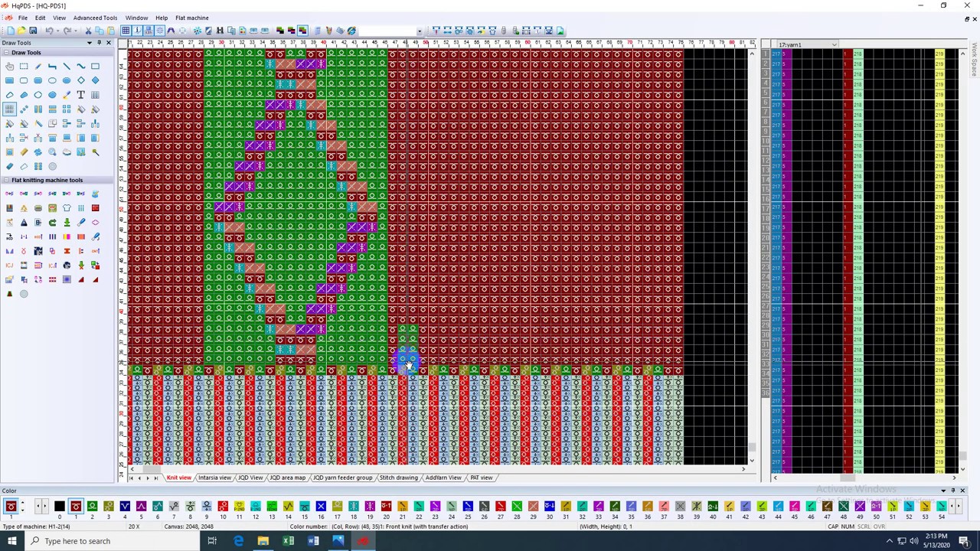Switch to the Stitch drawing tab

coord(398,478)
